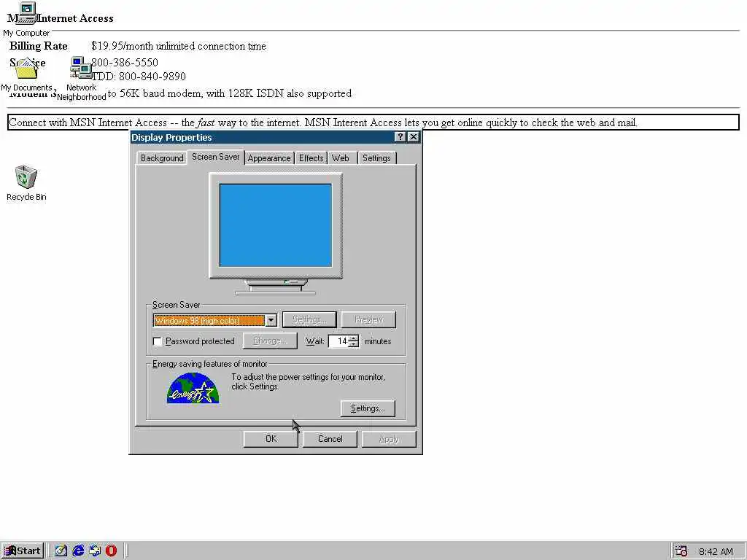The height and width of the screenshot is (560, 747).
Task: Open the My Computer desktop icon
Action: [26, 19]
